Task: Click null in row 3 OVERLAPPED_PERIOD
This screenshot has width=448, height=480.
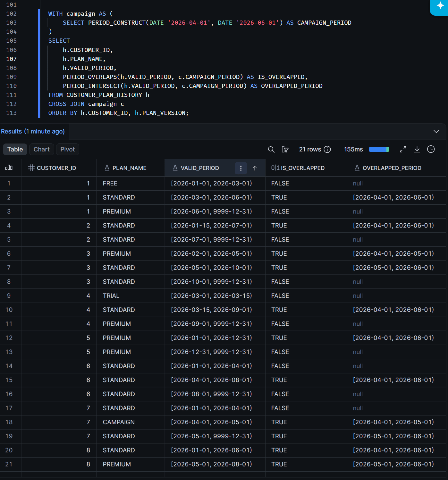Action: (x=358, y=212)
